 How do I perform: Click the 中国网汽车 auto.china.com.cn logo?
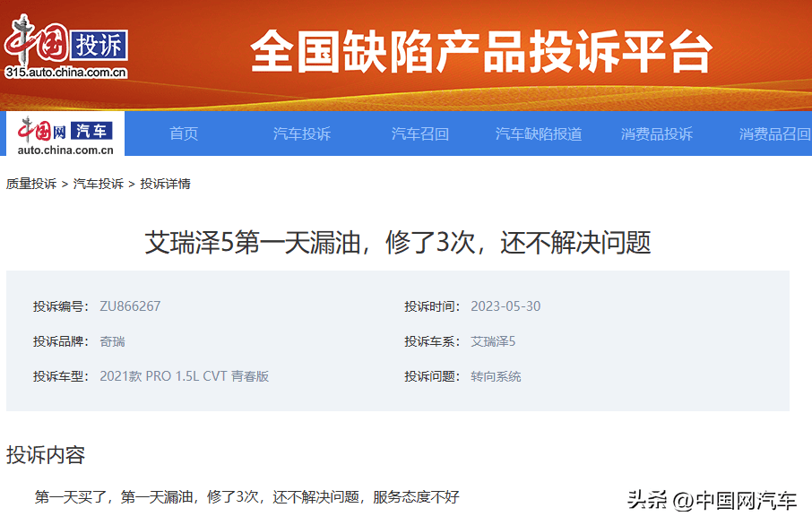65,135
